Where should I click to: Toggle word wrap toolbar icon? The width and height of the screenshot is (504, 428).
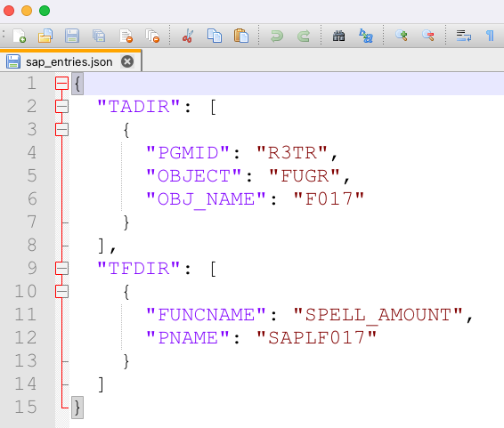click(464, 36)
